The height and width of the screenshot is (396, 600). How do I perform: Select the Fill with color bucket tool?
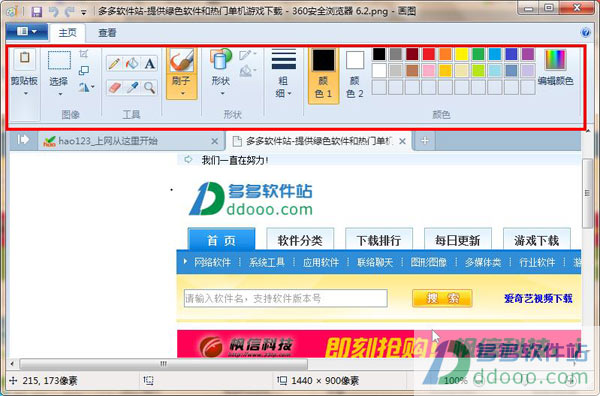point(132,63)
